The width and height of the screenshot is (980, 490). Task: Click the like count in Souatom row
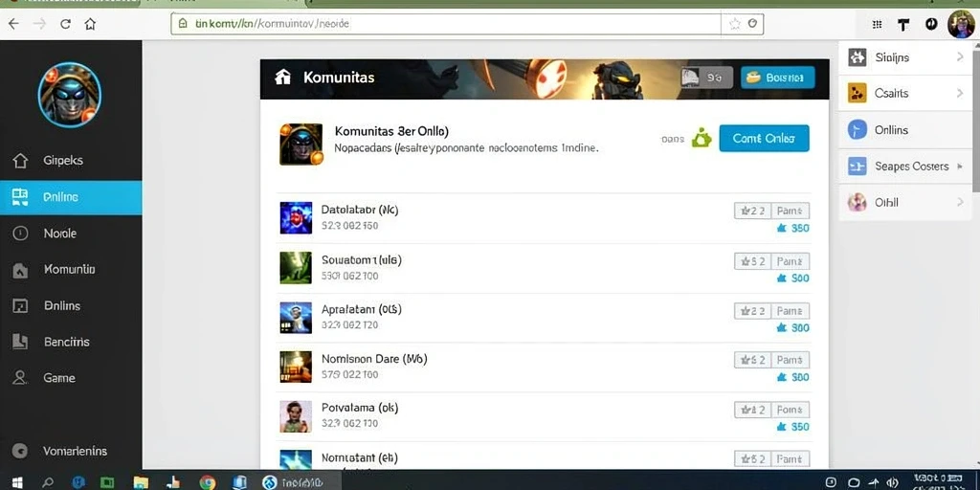click(x=792, y=278)
